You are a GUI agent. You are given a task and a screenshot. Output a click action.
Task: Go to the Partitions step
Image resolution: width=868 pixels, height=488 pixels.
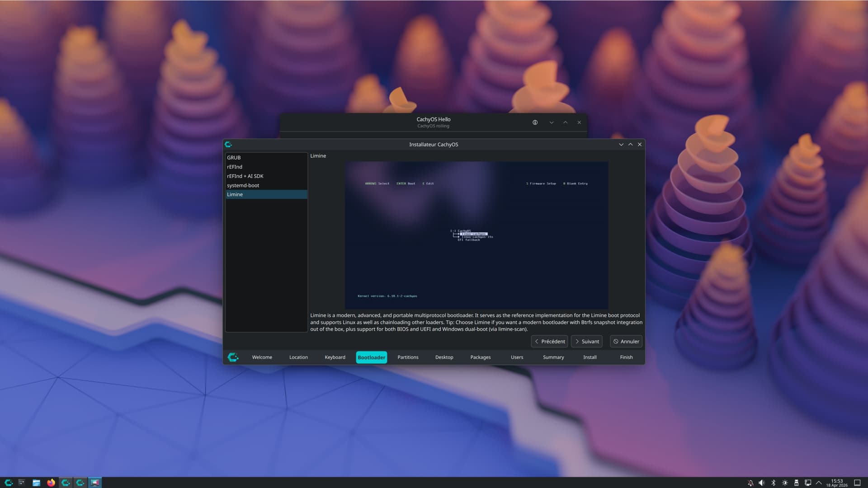pyautogui.click(x=408, y=357)
